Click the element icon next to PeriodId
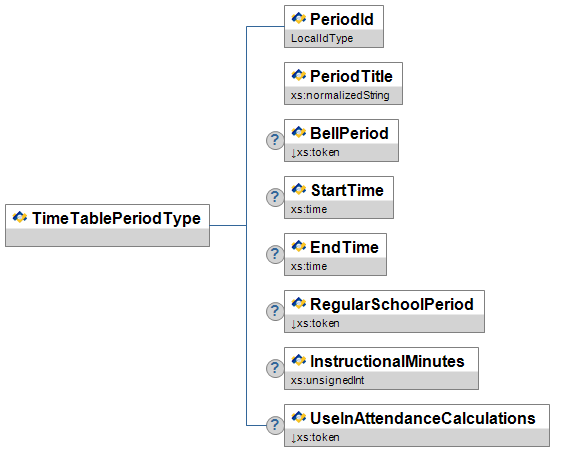The image size is (572, 451). pos(298,18)
